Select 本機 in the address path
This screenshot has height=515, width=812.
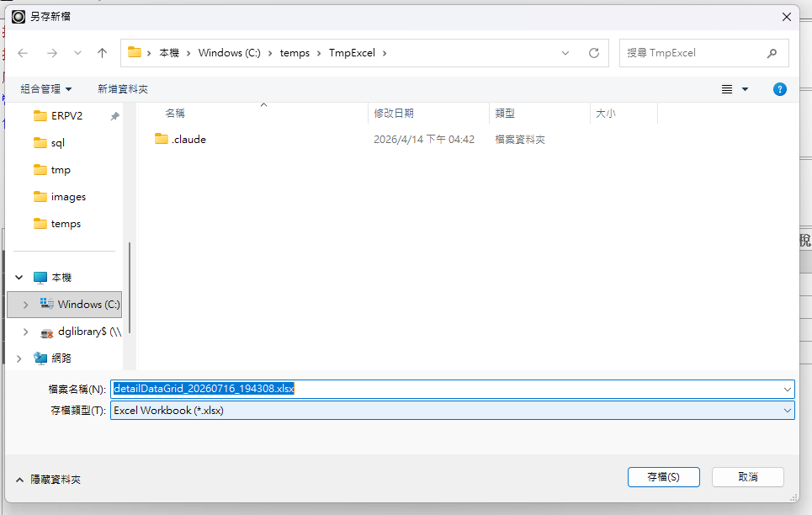point(169,53)
